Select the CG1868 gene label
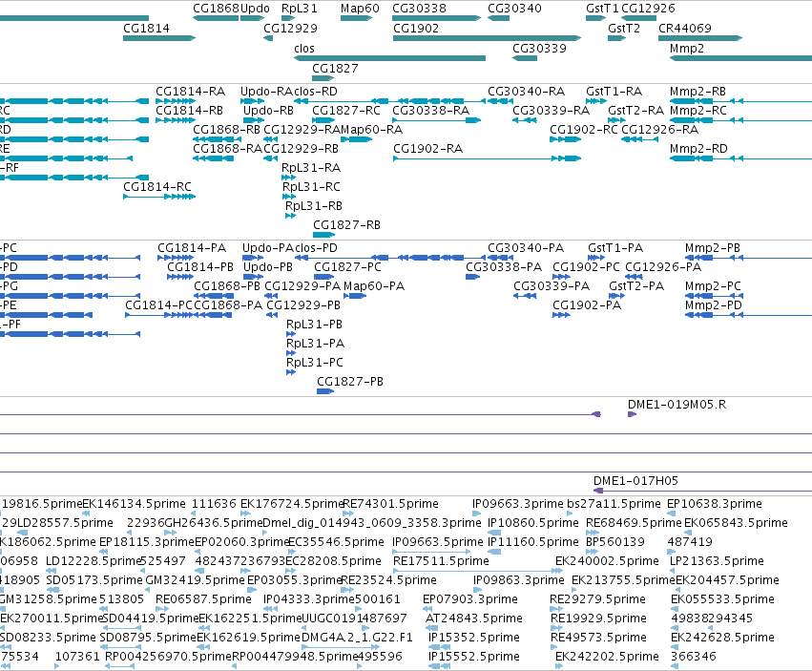The width and height of the screenshot is (812, 671). point(216,9)
